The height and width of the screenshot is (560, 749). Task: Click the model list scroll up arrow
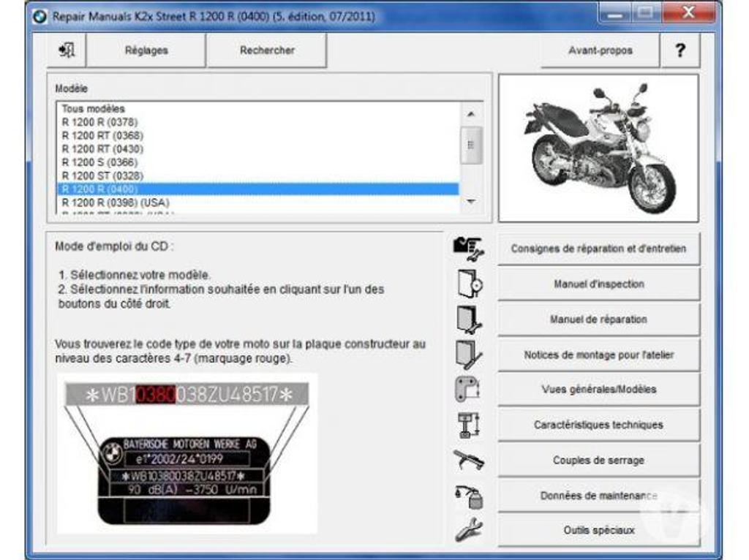click(x=471, y=114)
